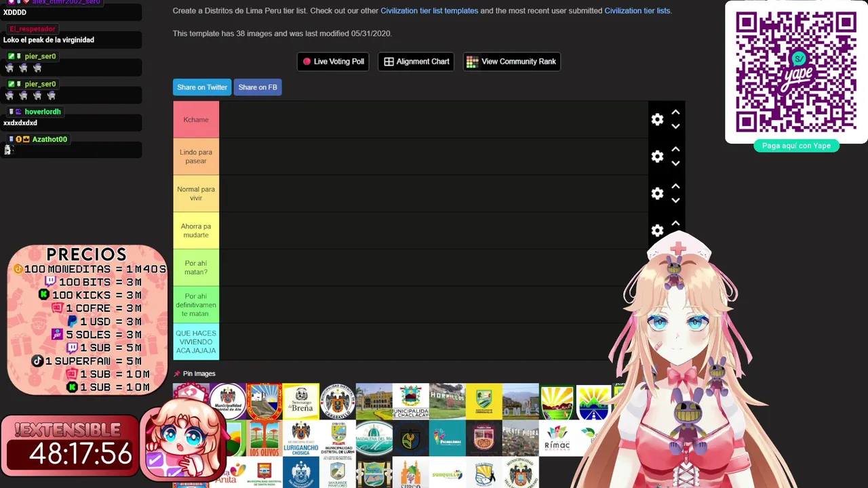This screenshot has height=488, width=868.
Task: Click the !EXTENSIBLE countdown timer
Action: click(x=70, y=446)
